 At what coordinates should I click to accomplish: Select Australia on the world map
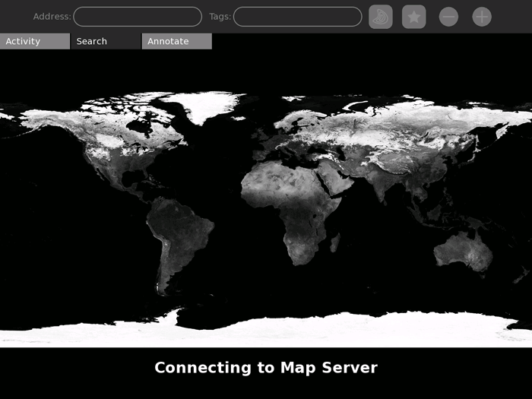pyautogui.click(x=464, y=249)
